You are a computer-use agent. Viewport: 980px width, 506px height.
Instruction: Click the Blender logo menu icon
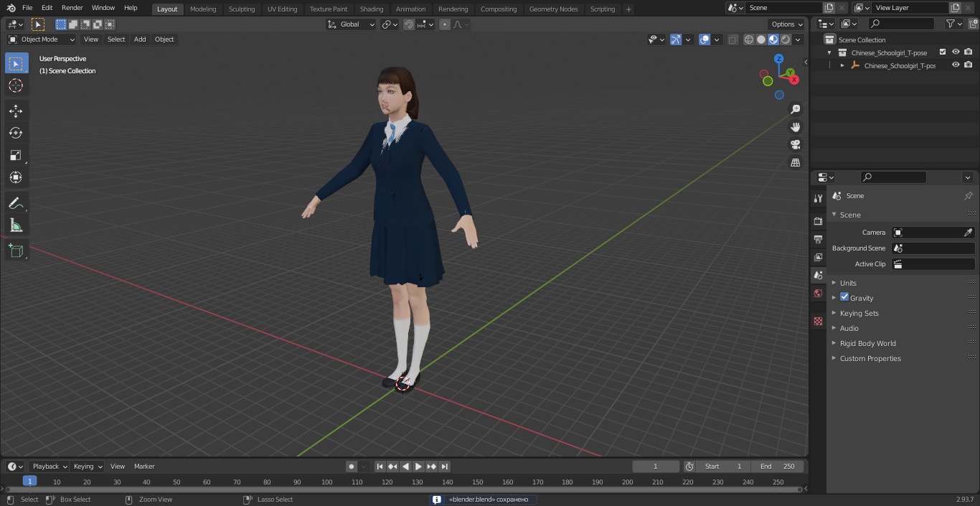click(x=11, y=8)
